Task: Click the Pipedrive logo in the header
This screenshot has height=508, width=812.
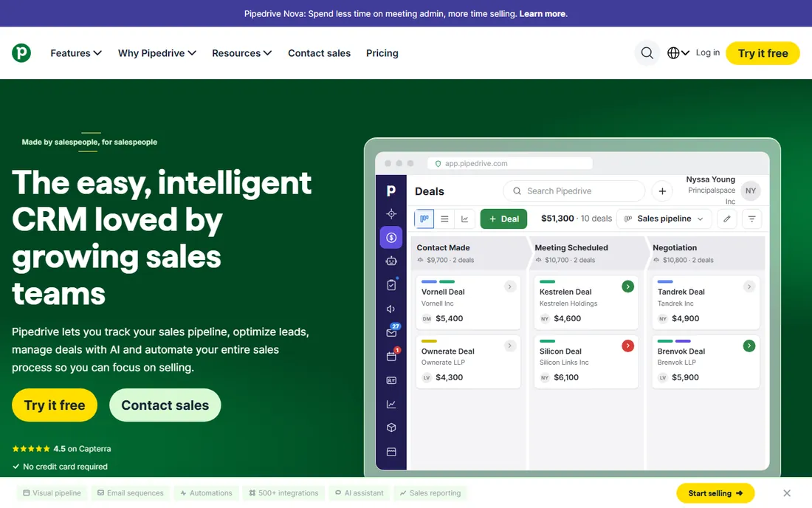Action: pyautogui.click(x=21, y=53)
